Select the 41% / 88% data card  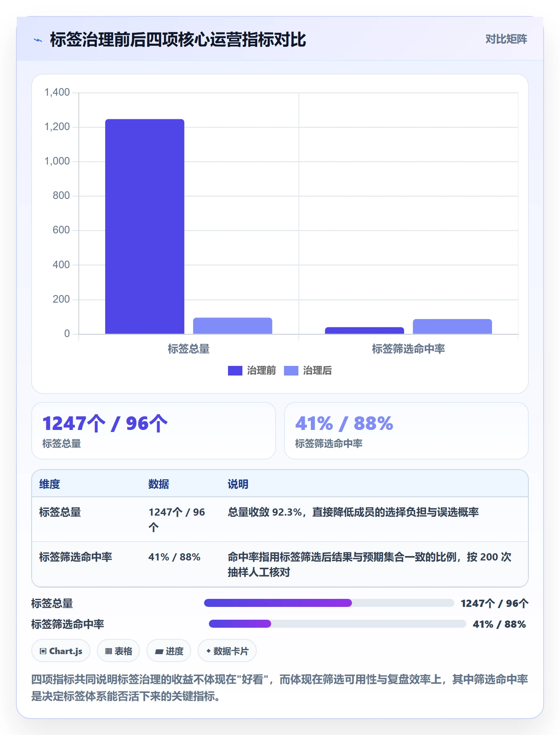click(x=406, y=431)
